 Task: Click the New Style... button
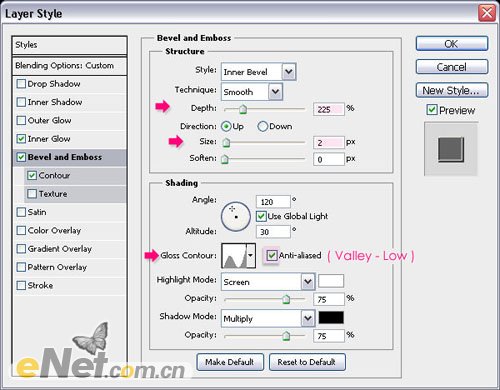[x=452, y=90]
